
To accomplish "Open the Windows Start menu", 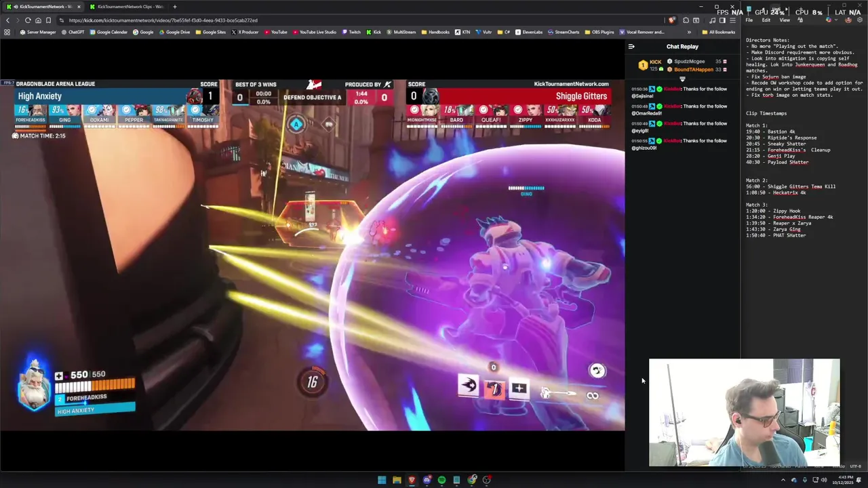I will (x=382, y=480).
